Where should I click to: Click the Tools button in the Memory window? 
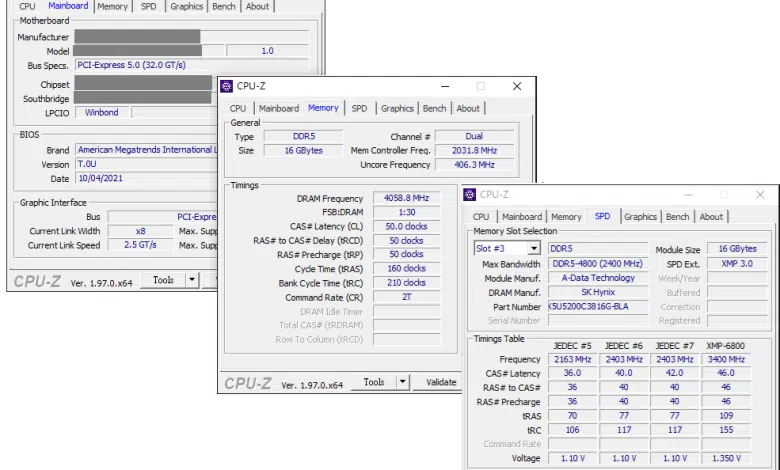[x=374, y=382]
